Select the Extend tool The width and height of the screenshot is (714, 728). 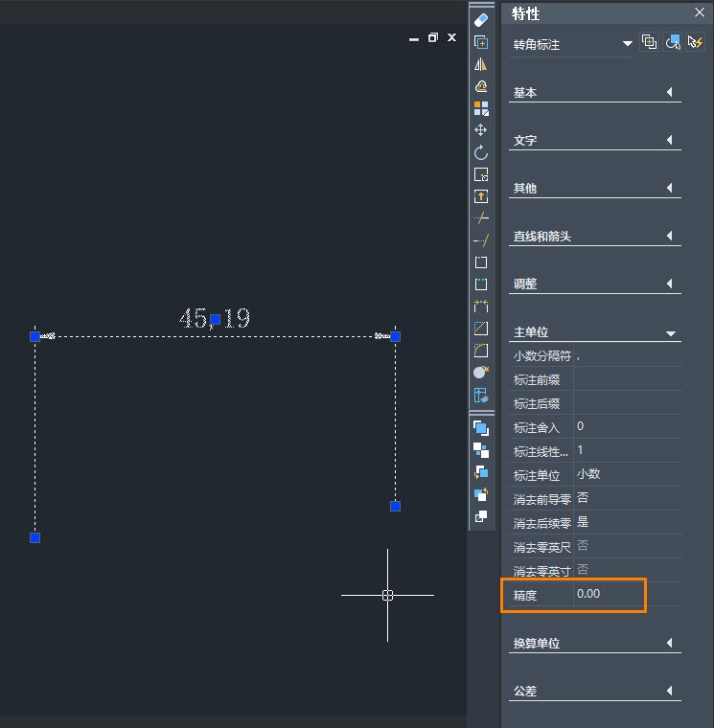(x=481, y=240)
